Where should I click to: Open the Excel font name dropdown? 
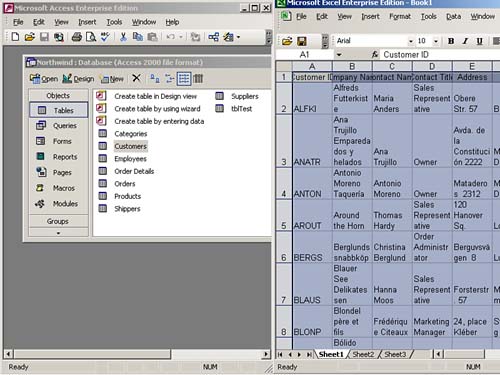(411, 41)
